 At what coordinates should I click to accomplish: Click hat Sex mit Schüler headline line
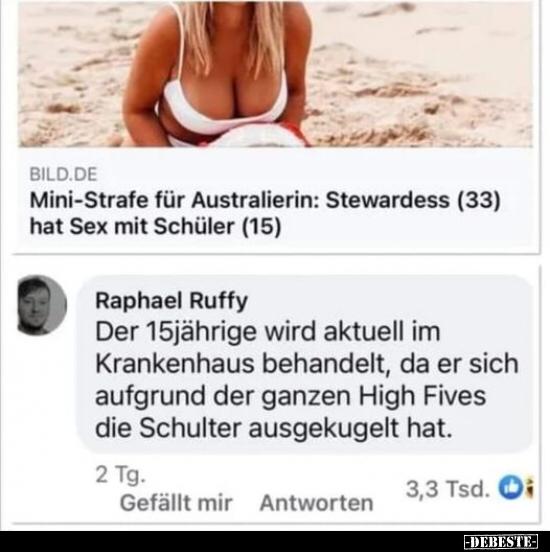155,226
